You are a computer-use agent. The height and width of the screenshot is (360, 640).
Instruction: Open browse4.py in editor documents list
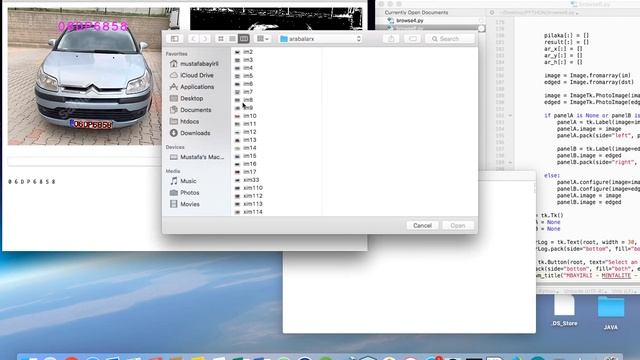(x=410, y=20)
